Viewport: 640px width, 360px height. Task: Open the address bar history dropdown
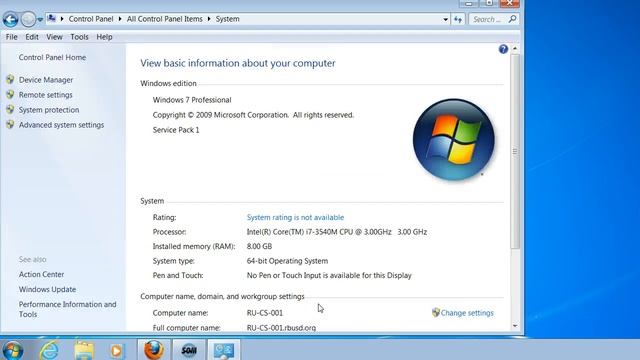click(445, 19)
